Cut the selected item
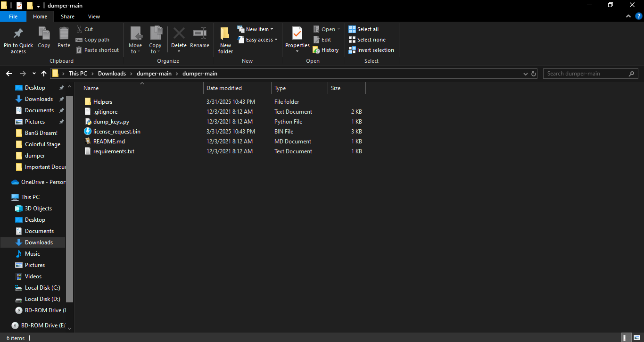Image resolution: width=644 pixels, height=342 pixels. 85,29
